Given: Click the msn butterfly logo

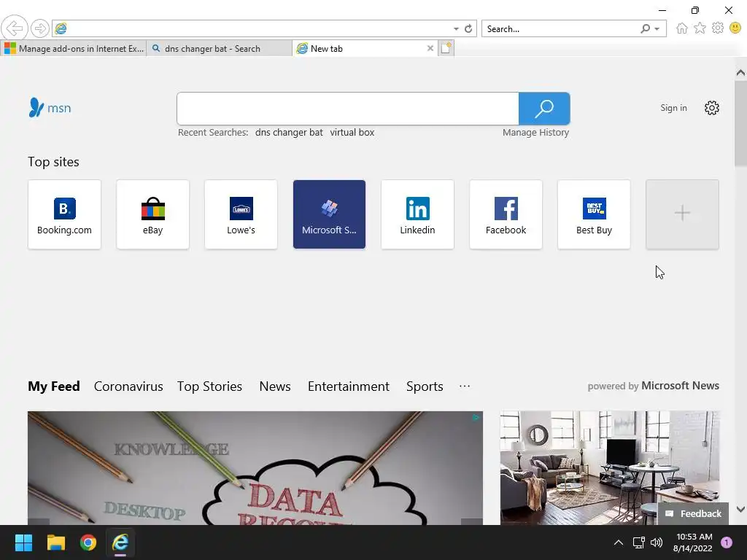Looking at the screenshot, I should (50, 108).
